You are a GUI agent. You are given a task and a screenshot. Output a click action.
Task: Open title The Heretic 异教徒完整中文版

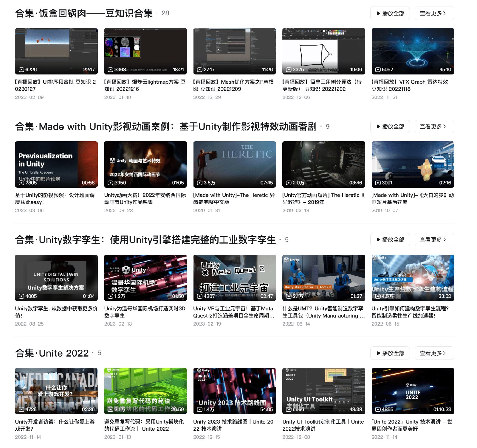pyautogui.click(x=234, y=199)
